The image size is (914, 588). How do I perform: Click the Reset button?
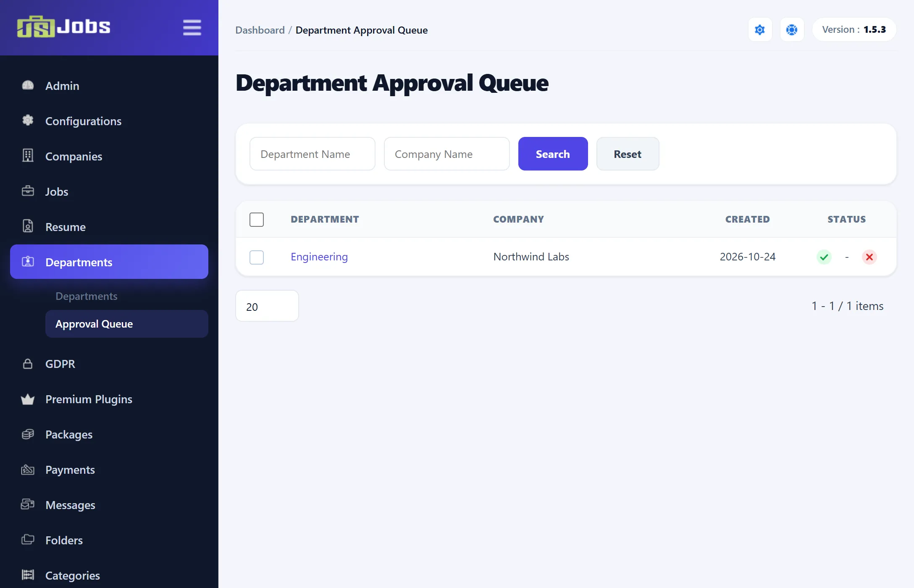628,154
